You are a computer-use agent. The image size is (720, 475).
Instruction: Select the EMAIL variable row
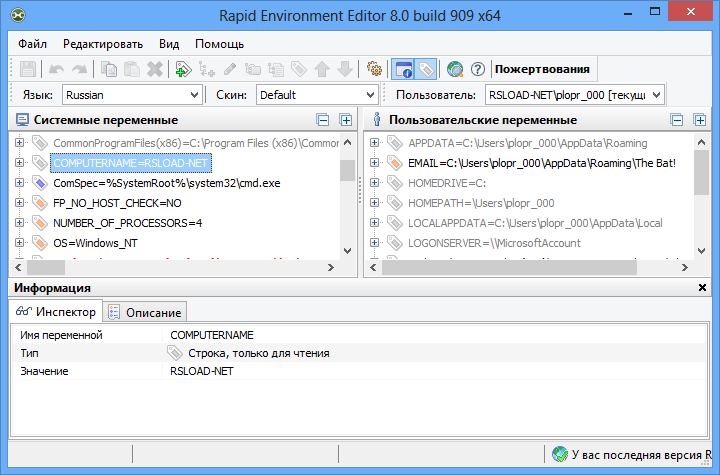pyautogui.click(x=542, y=163)
